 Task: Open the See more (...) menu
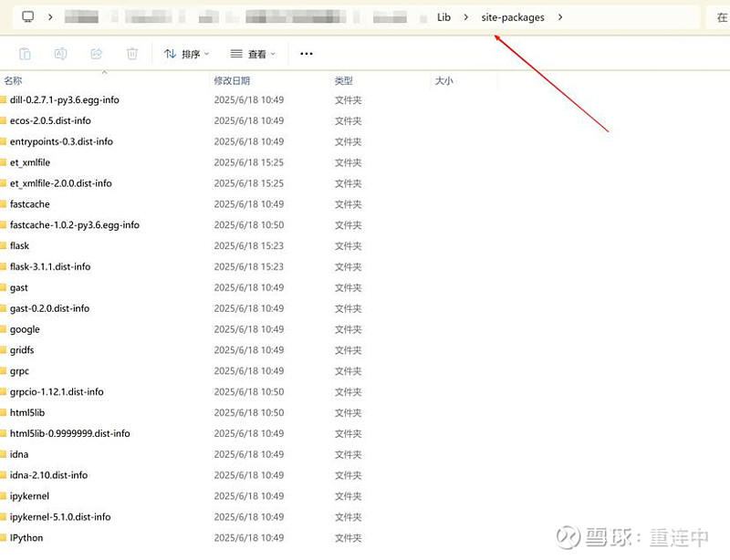pos(306,53)
